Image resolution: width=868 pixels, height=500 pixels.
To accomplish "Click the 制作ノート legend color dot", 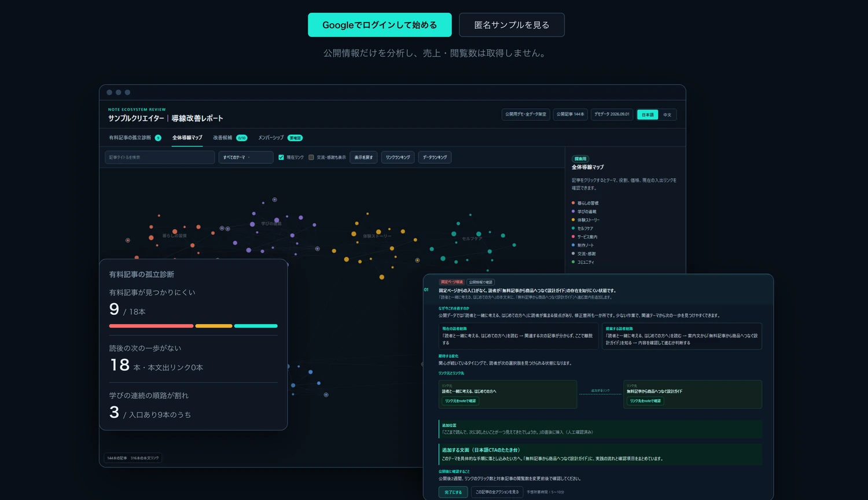I will (x=573, y=245).
